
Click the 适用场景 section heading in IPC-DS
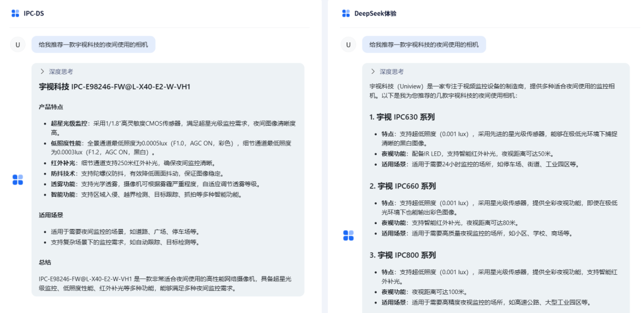coord(51,215)
